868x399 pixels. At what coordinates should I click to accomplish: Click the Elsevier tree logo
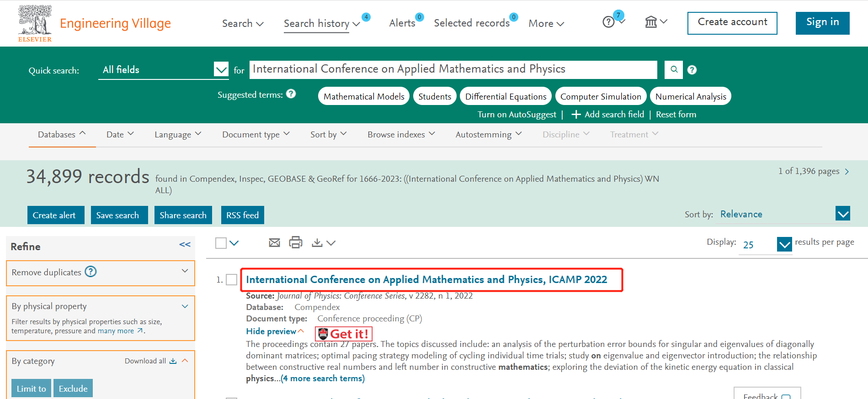(x=35, y=24)
